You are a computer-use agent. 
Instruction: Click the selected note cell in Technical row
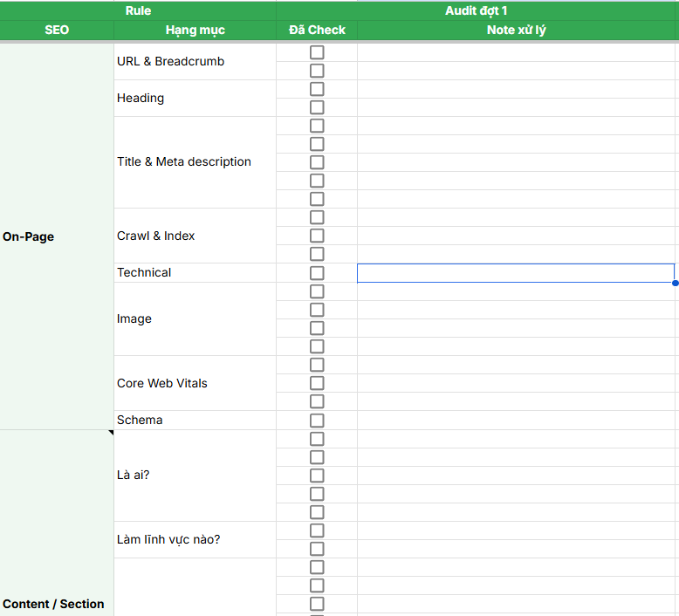516,273
